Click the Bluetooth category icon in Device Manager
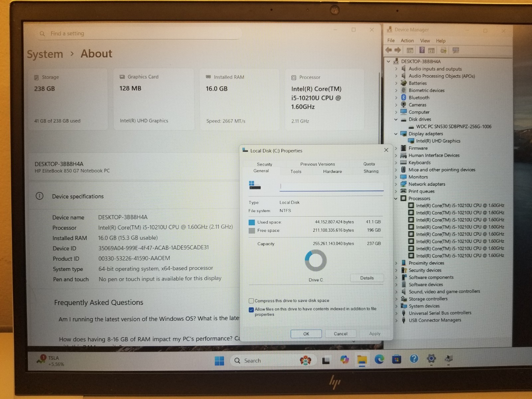 (404, 97)
